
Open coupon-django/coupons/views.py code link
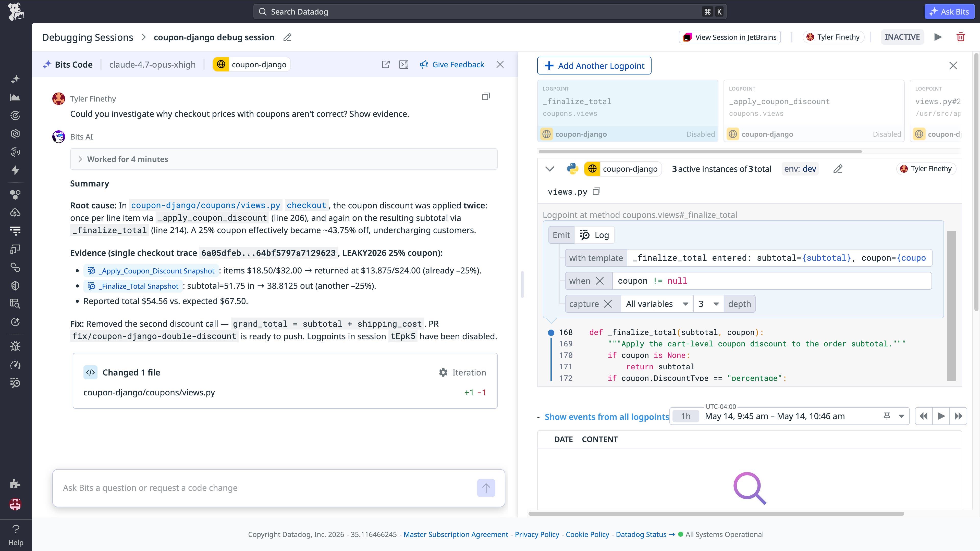point(205,205)
